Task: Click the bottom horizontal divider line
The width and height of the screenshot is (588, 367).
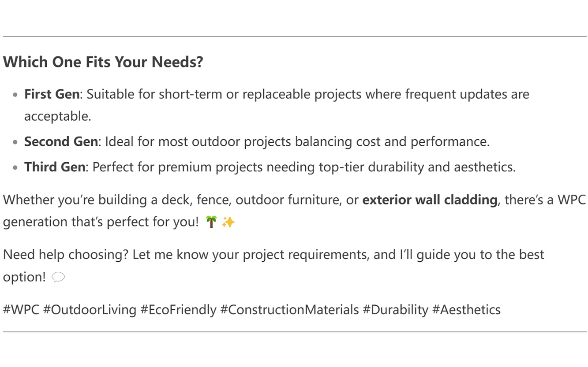Action: click(x=295, y=332)
